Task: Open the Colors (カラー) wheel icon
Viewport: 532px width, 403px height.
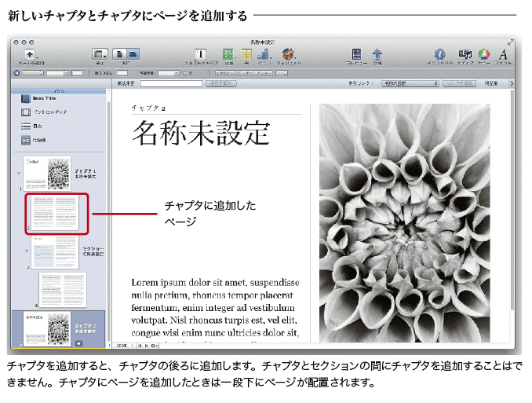Action: point(484,54)
